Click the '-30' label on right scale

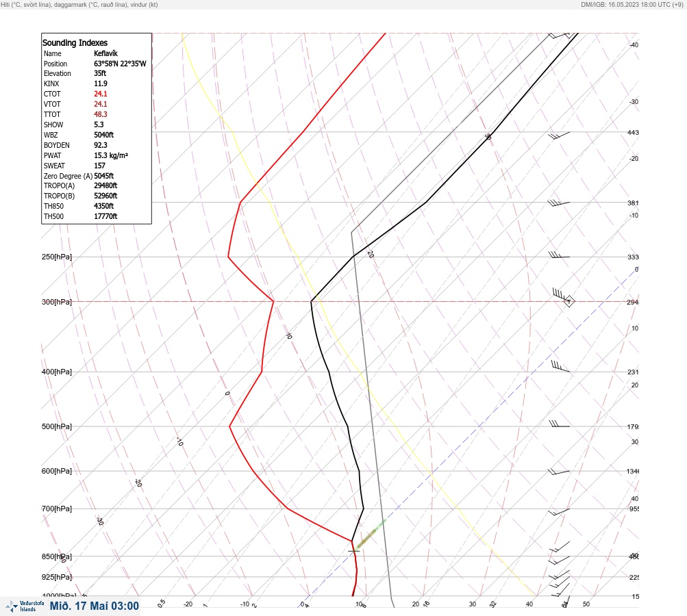tap(634, 102)
